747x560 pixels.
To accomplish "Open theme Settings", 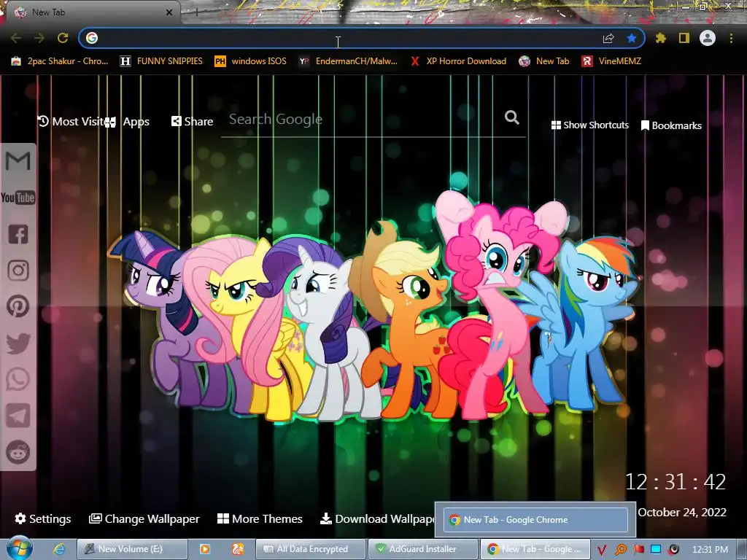I will coord(43,518).
